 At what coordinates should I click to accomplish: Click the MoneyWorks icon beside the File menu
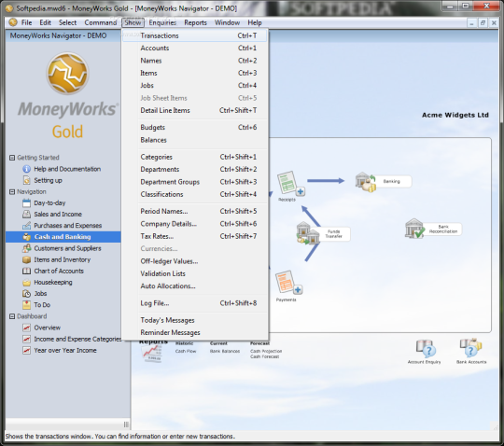(x=13, y=22)
